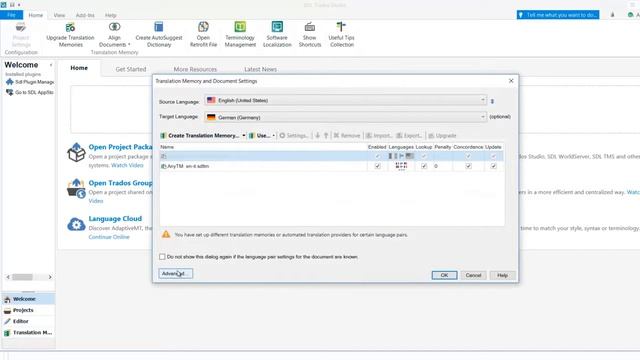Click the notification bell icon
Image resolution: width=640 pixels, height=360 pixels.
612,15
